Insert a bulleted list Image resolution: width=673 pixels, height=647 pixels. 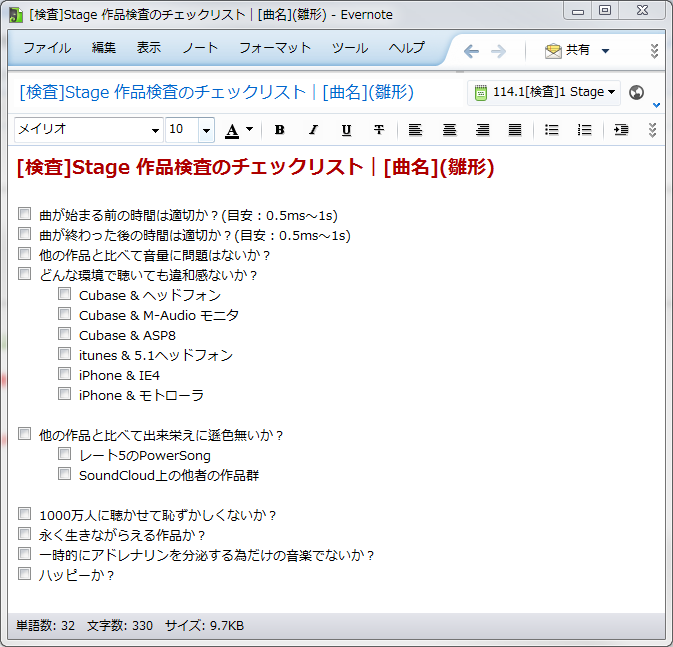pyautogui.click(x=551, y=130)
